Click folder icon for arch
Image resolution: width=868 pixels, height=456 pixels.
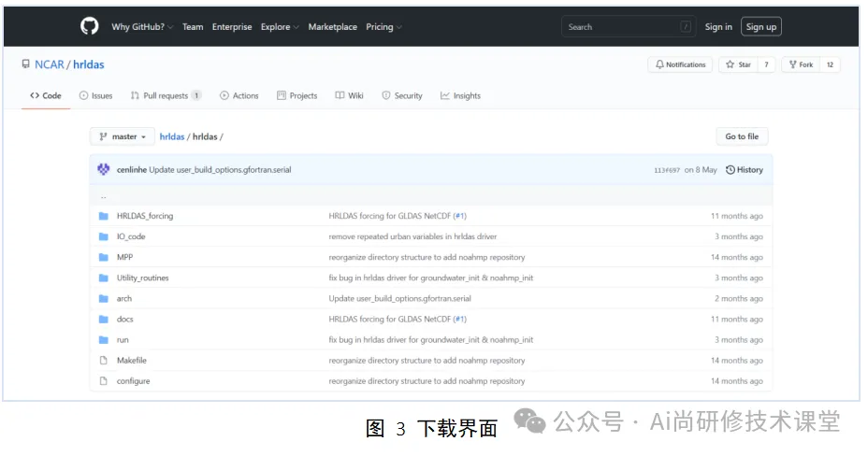(x=104, y=298)
